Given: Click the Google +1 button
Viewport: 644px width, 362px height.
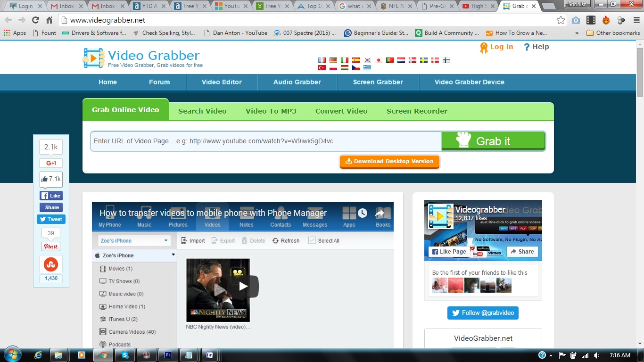Looking at the screenshot, I should point(51,163).
